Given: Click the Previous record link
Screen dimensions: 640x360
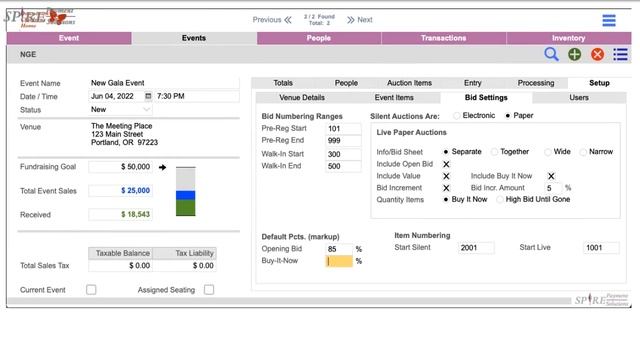Looking at the screenshot, I should [x=267, y=20].
